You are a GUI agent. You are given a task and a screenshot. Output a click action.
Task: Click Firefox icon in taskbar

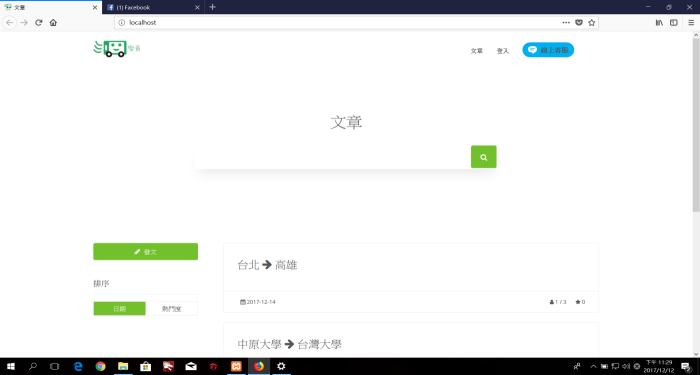point(258,367)
